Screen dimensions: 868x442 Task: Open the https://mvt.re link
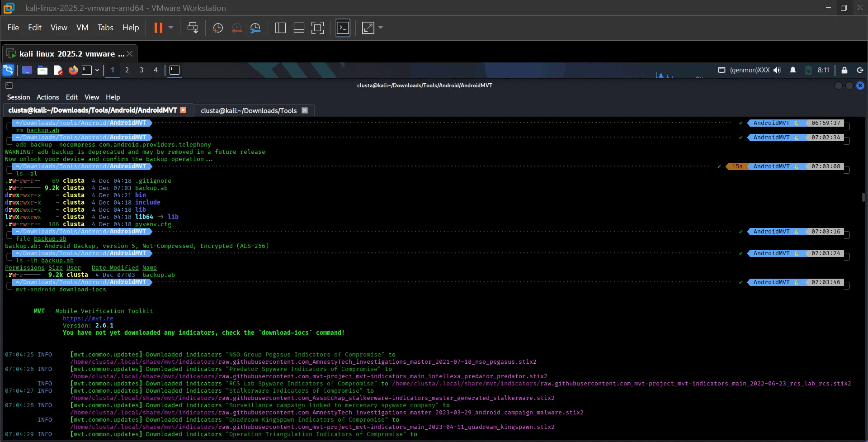[x=88, y=318]
